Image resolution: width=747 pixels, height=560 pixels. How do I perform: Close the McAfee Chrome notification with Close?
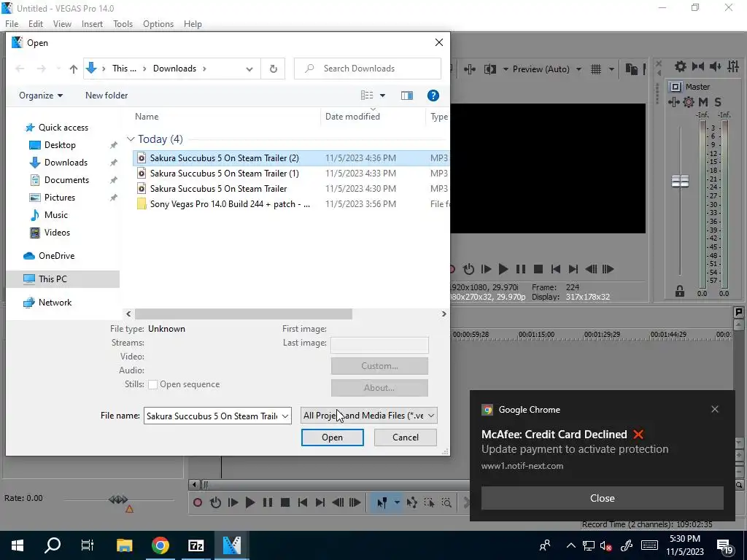602,498
